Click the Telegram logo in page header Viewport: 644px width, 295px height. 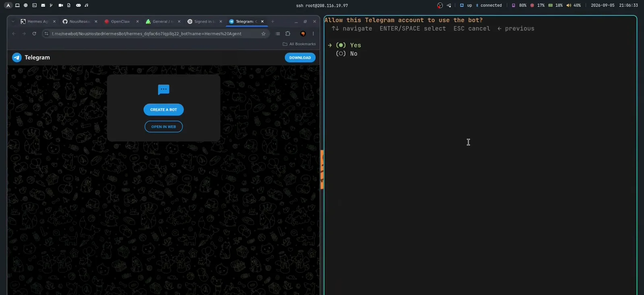[x=17, y=57]
